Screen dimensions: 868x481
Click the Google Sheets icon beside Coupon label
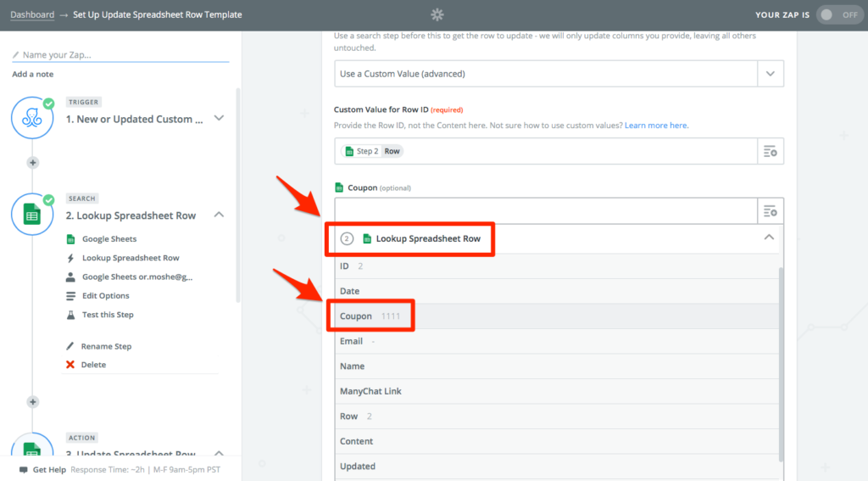pyautogui.click(x=339, y=187)
